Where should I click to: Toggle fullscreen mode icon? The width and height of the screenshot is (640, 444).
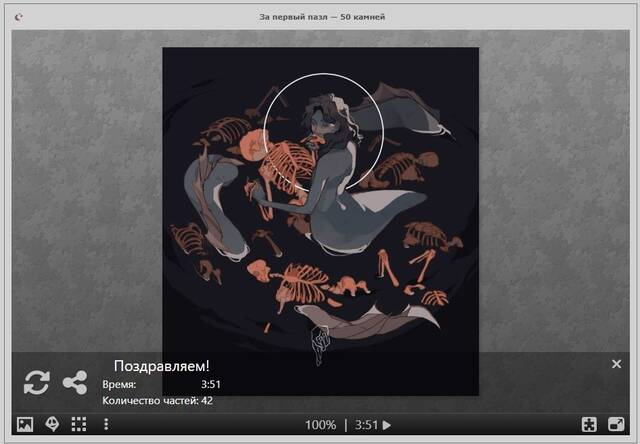pos(590,424)
